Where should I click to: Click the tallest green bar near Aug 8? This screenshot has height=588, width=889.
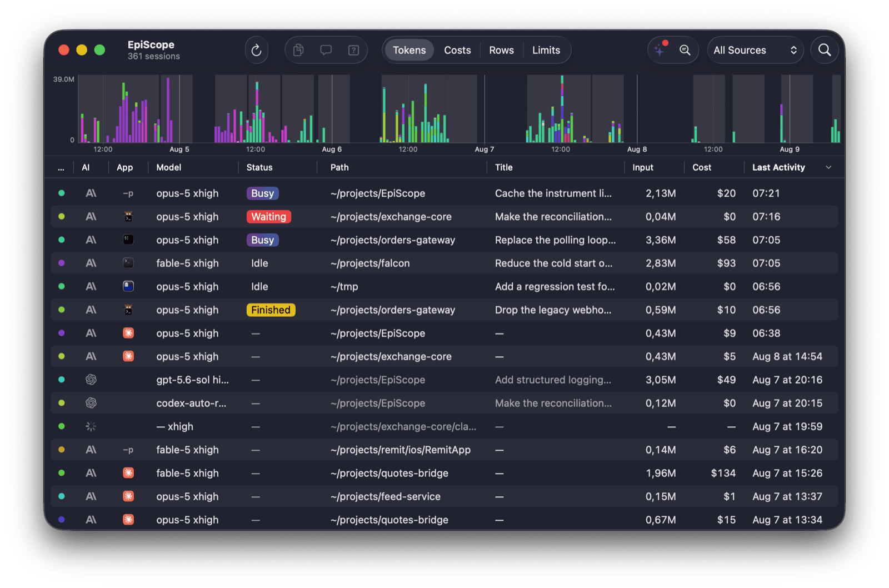562,109
